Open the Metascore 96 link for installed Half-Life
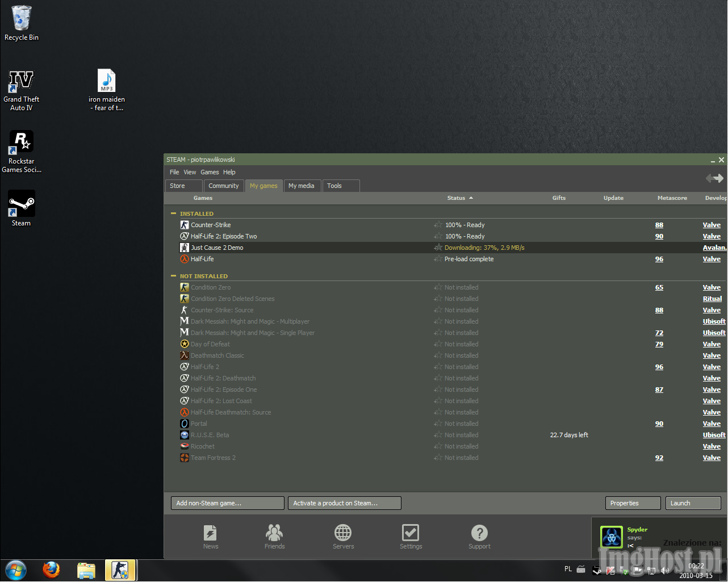 (x=659, y=259)
